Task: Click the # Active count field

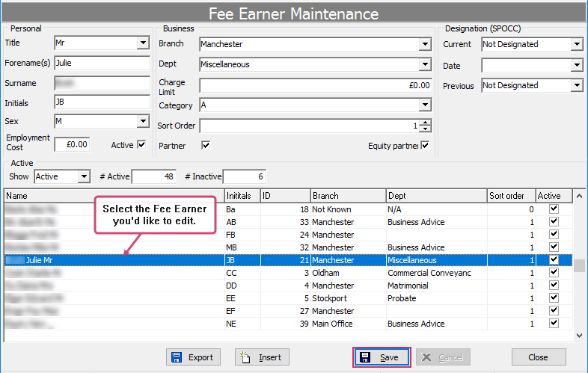Action: tap(154, 176)
